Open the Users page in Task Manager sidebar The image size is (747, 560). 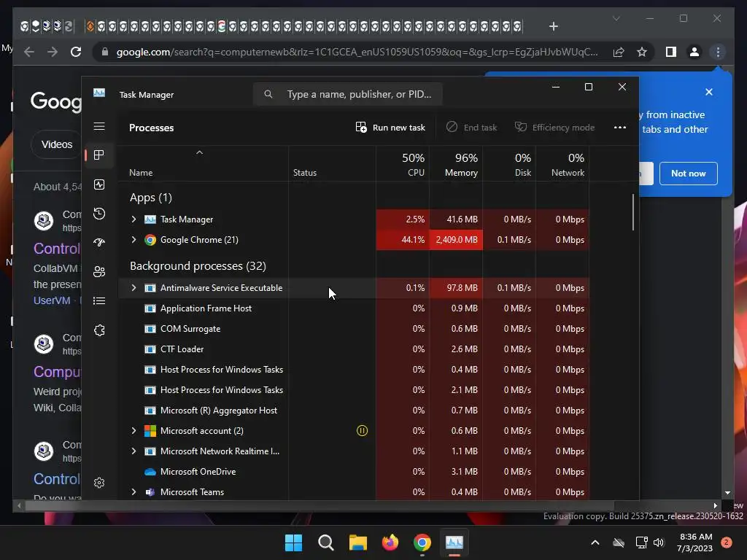click(99, 271)
